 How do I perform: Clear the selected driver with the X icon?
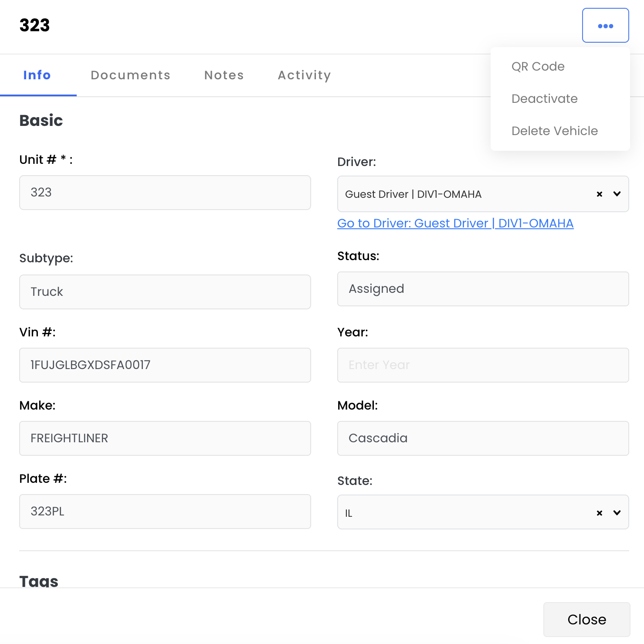pyautogui.click(x=600, y=194)
